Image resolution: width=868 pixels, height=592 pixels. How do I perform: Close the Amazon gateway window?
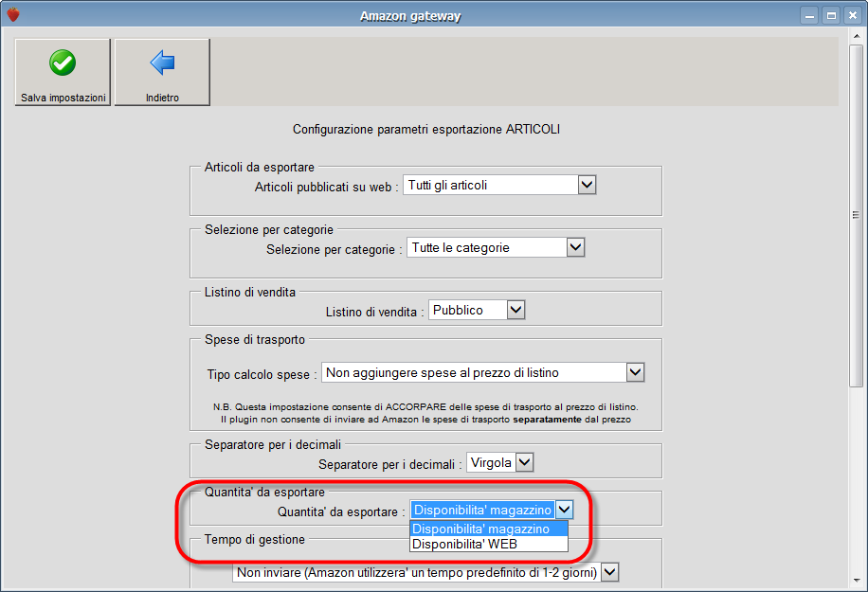tap(853, 15)
